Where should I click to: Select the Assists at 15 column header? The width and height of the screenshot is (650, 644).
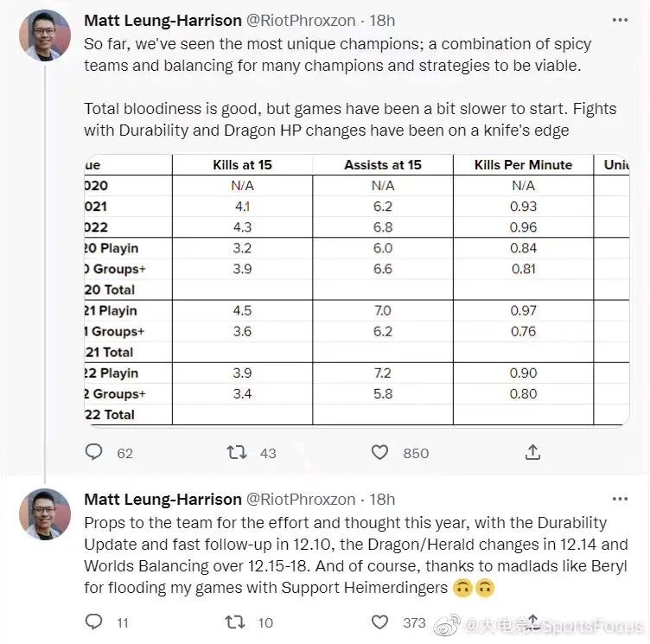click(383, 165)
